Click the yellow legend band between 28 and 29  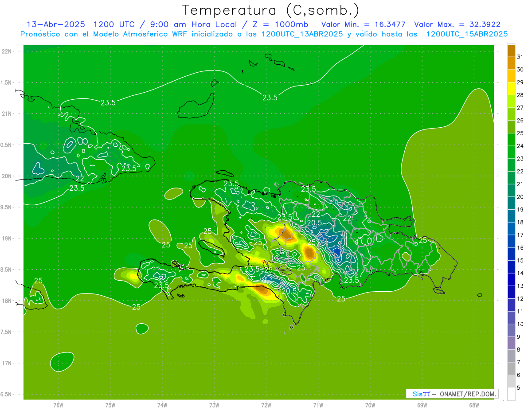(511, 89)
